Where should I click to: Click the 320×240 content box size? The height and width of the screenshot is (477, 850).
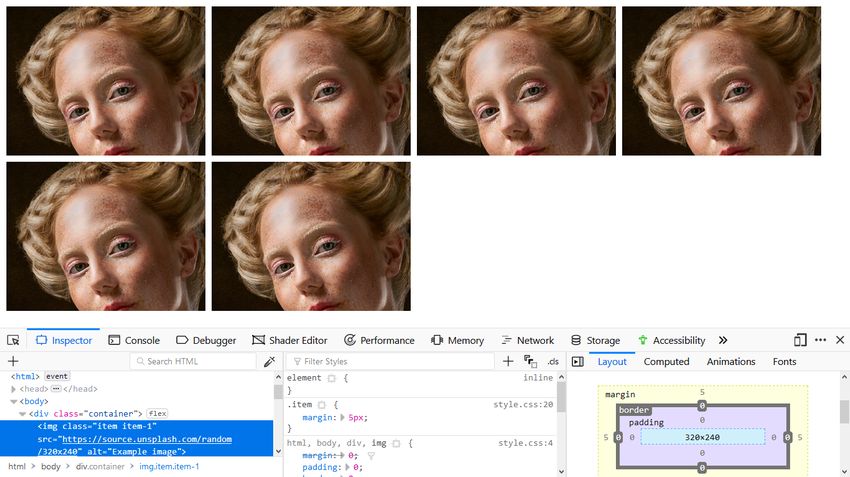[x=702, y=437]
